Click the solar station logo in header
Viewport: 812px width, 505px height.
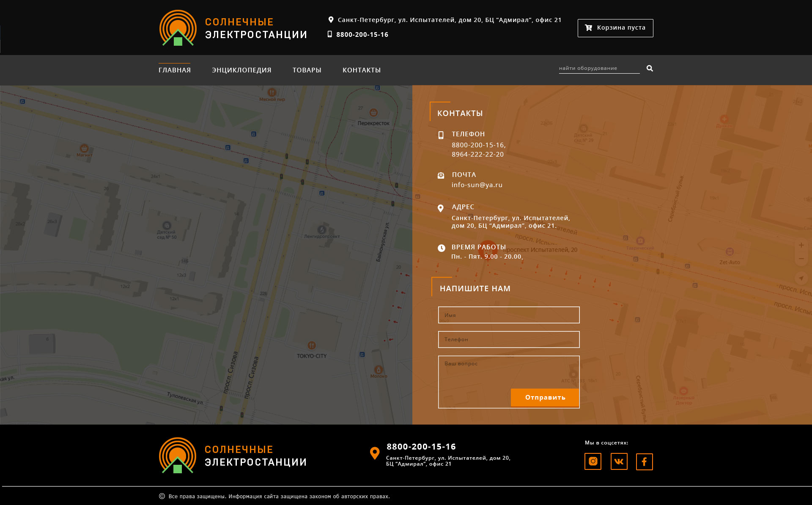tap(178, 28)
